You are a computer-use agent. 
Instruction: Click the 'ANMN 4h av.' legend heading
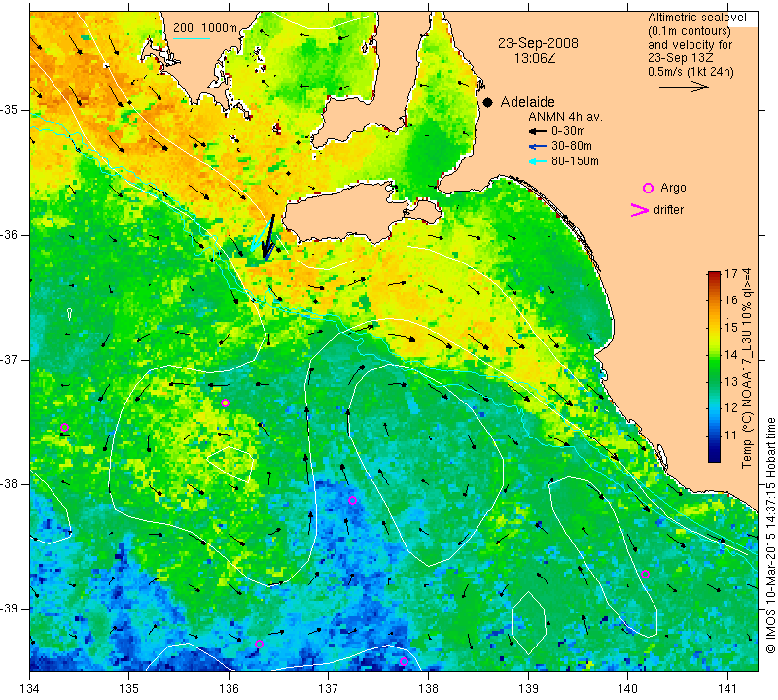pyautogui.click(x=565, y=117)
